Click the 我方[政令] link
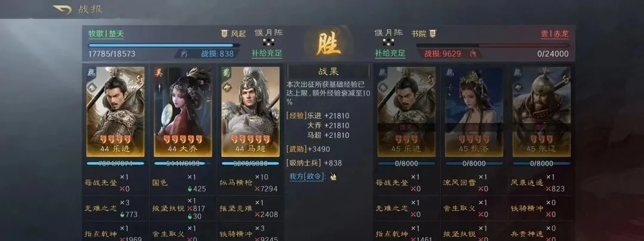Viewport: 644px width, 241px height. point(308,177)
